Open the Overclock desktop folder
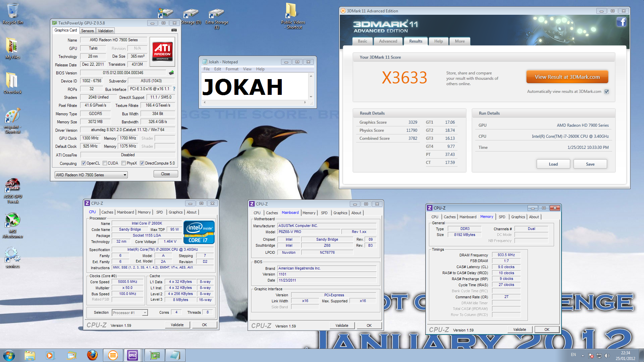Screen dimensions: 644x362 click(12, 83)
